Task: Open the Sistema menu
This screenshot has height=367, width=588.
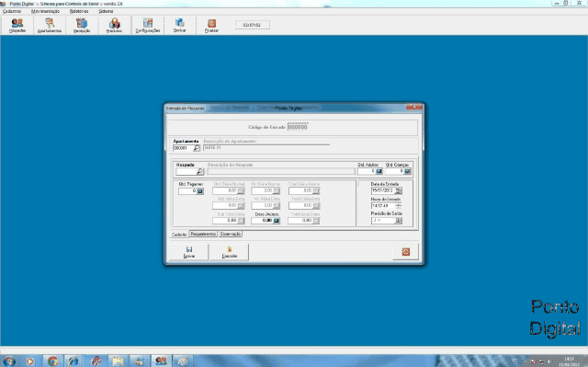Action: 106,11
